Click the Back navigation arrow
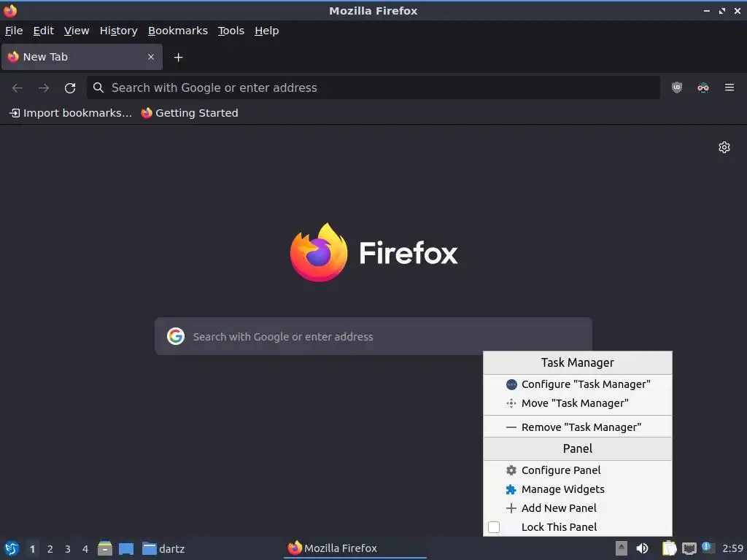Image resolution: width=747 pixels, height=560 pixels. (x=18, y=87)
